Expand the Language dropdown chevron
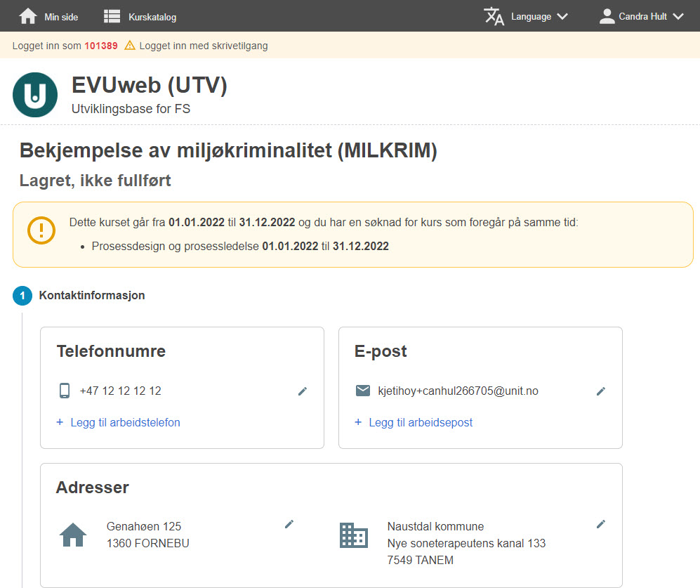The height and width of the screenshot is (588, 700). point(562,17)
